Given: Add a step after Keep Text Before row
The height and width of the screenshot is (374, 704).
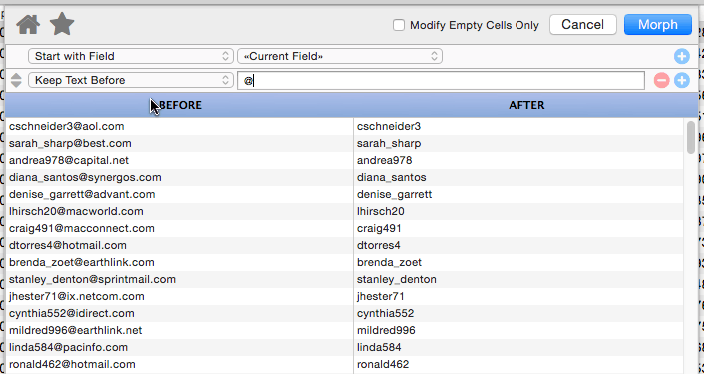Looking at the screenshot, I should point(682,81).
